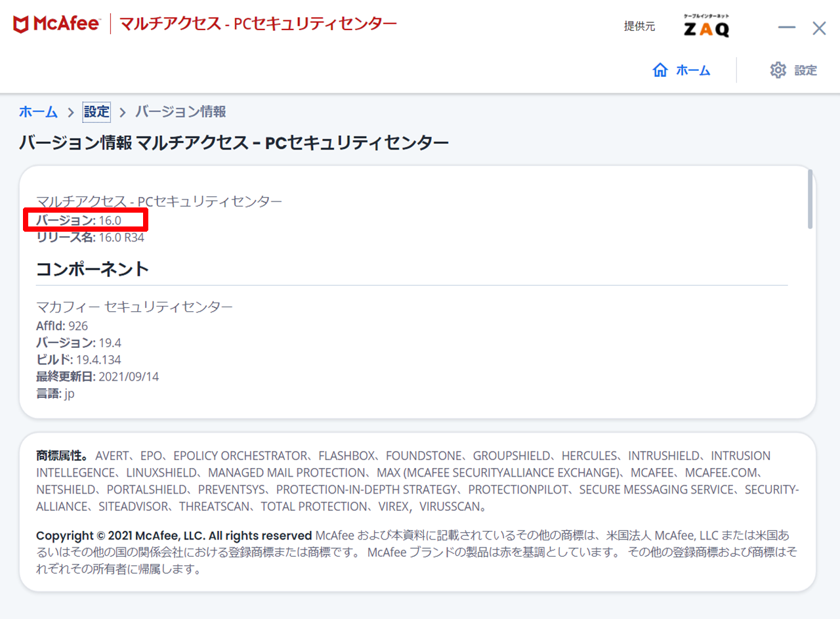Click the ビルド: 19.4.134 line

click(79, 360)
